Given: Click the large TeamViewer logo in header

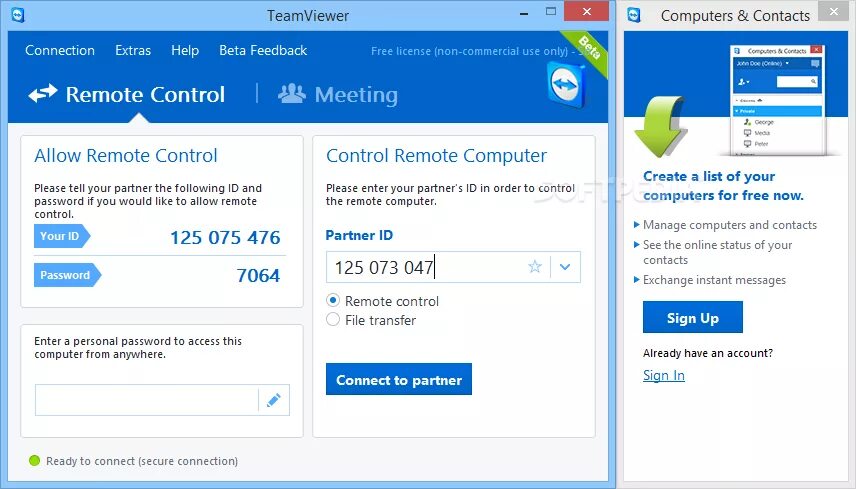Looking at the screenshot, I should click(566, 85).
